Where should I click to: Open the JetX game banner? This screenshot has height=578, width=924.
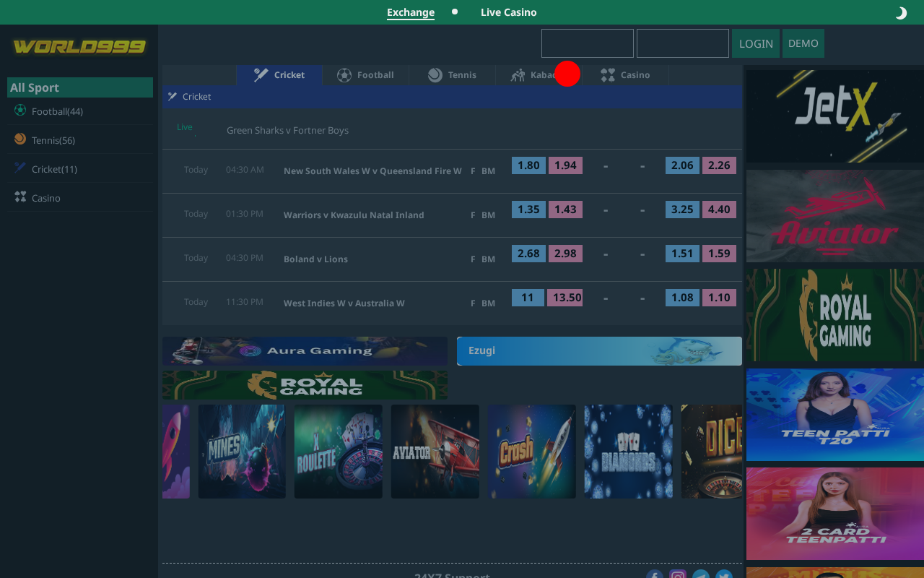tap(835, 116)
